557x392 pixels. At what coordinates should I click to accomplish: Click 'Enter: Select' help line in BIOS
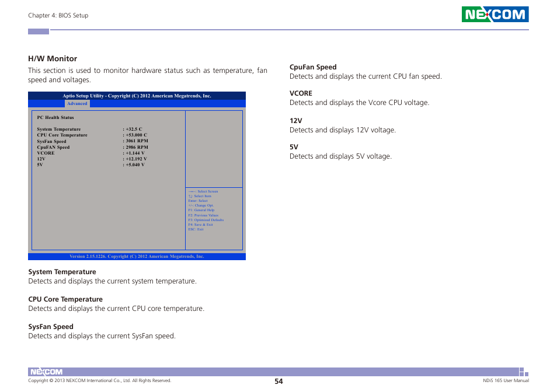[x=198, y=201]
